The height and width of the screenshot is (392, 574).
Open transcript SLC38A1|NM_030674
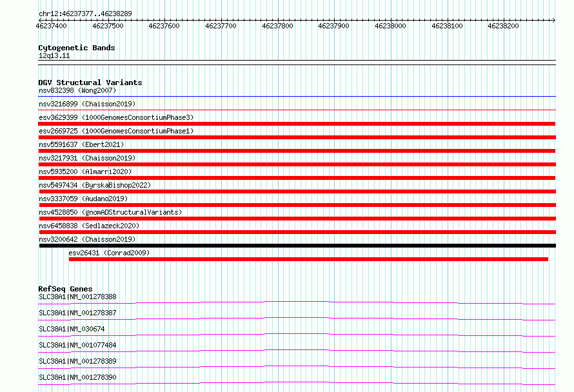[x=72, y=329]
